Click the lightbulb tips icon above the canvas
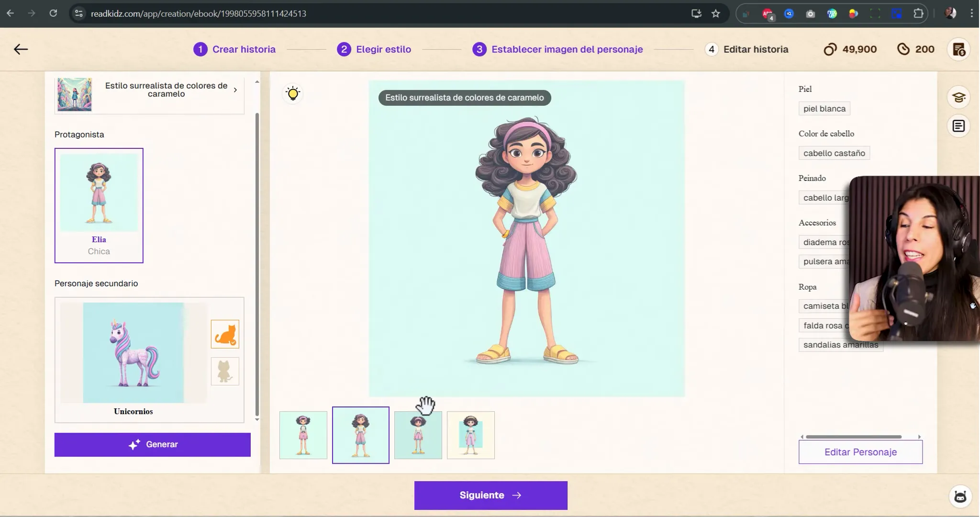The image size is (980, 517). click(292, 93)
